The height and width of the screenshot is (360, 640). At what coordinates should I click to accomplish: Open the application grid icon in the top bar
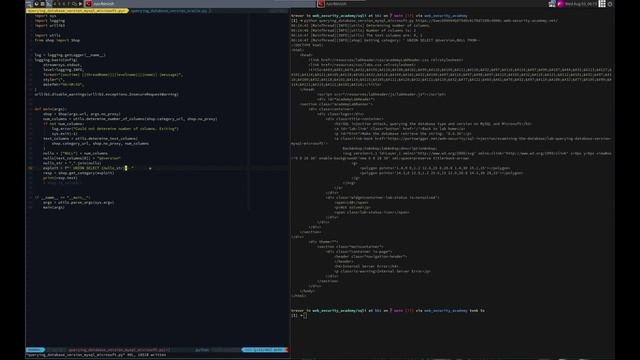602,4
